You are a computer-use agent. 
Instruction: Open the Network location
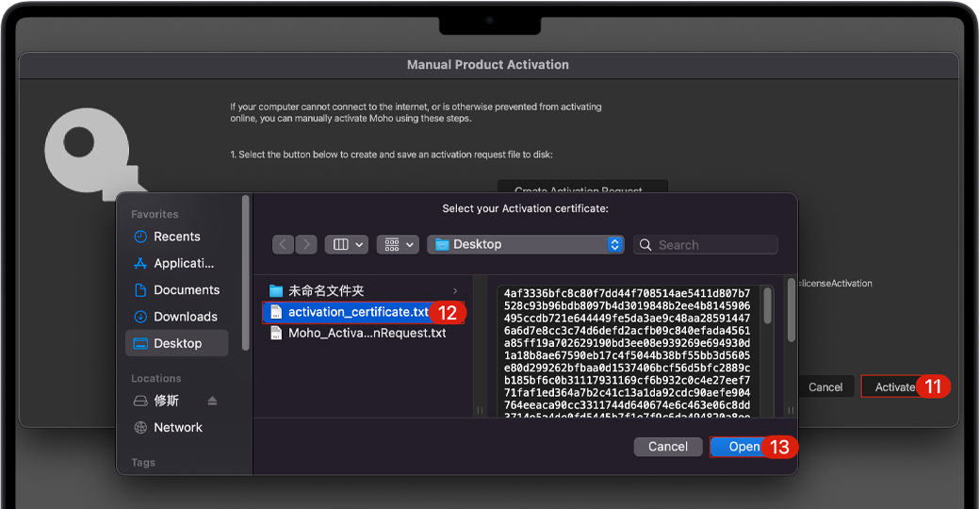(x=177, y=427)
